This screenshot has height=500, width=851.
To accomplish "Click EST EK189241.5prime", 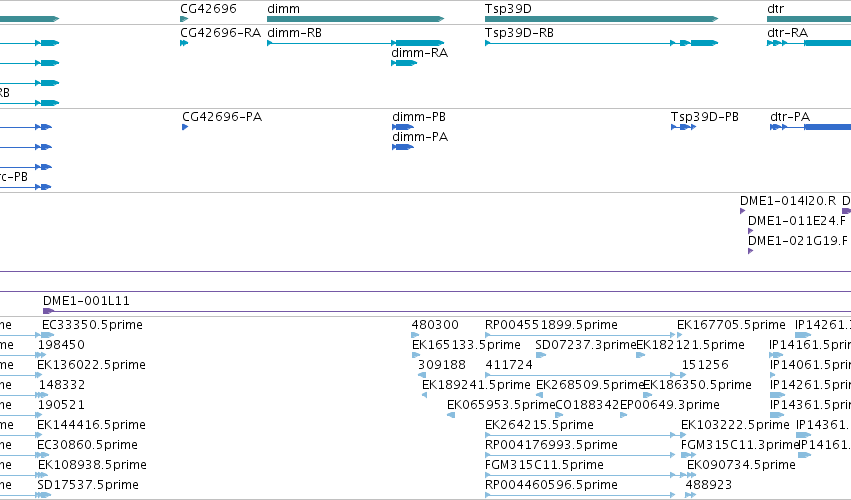I will point(476,385).
